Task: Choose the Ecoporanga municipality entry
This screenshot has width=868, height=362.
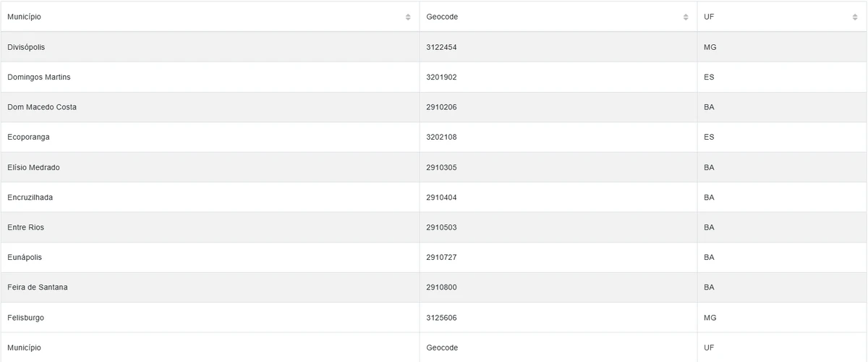Action: [28, 137]
